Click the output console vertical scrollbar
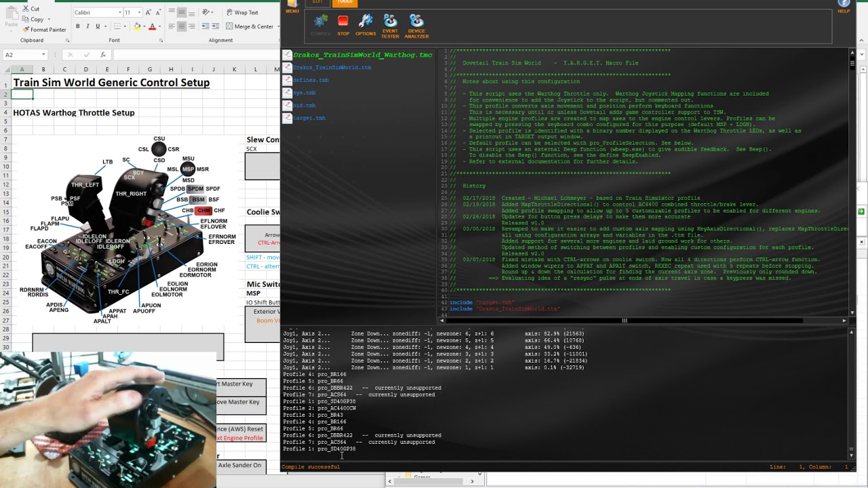Screen dimensions: 868x488 [x=852, y=394]
